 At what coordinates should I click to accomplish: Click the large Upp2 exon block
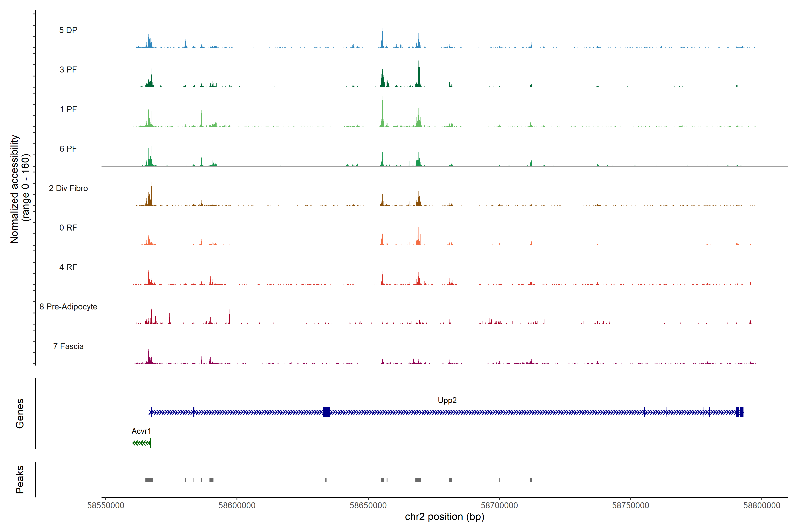click(x=326, y=412)
